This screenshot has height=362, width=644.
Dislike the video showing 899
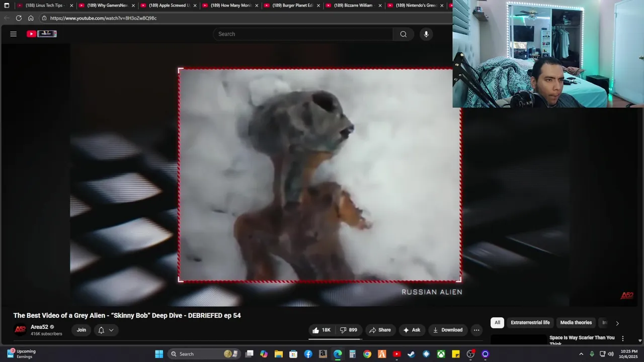click(x=348, y=330)
